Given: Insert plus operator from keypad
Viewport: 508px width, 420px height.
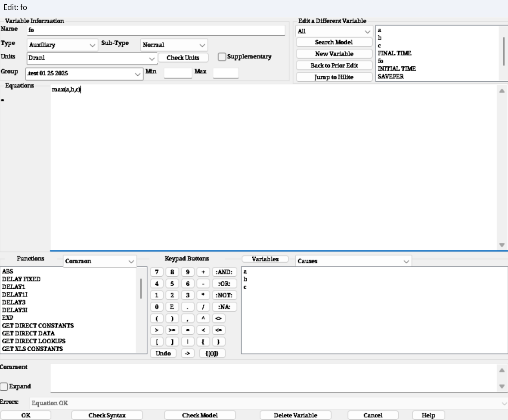Looking at the screenshot, I should tap(203, 272).
